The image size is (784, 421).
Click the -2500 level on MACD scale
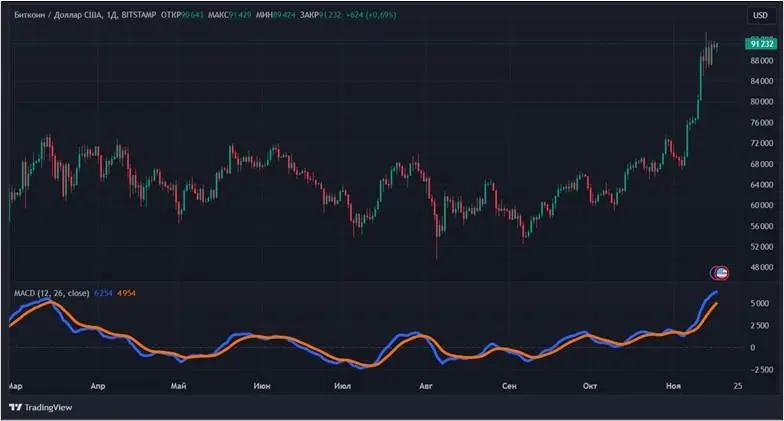[761, 369]
